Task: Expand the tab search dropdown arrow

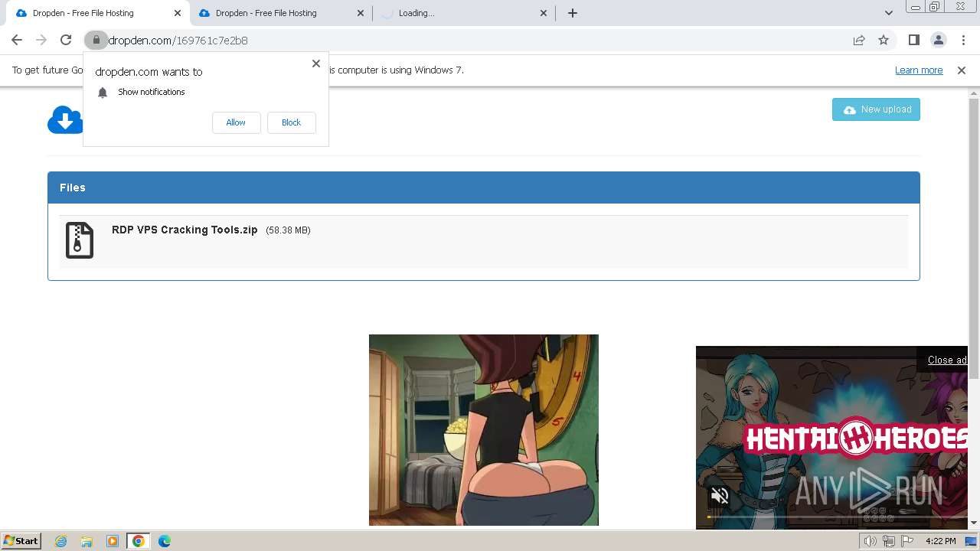Action: (x=888, y=13)
